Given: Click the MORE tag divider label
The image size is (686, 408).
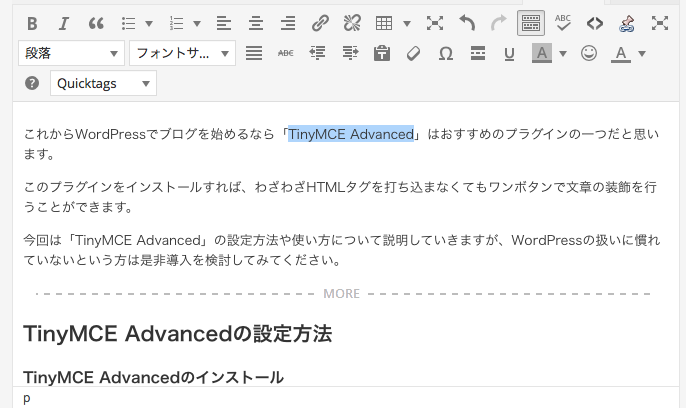Looking at the screenshot, I should click(x=342, y=293).
